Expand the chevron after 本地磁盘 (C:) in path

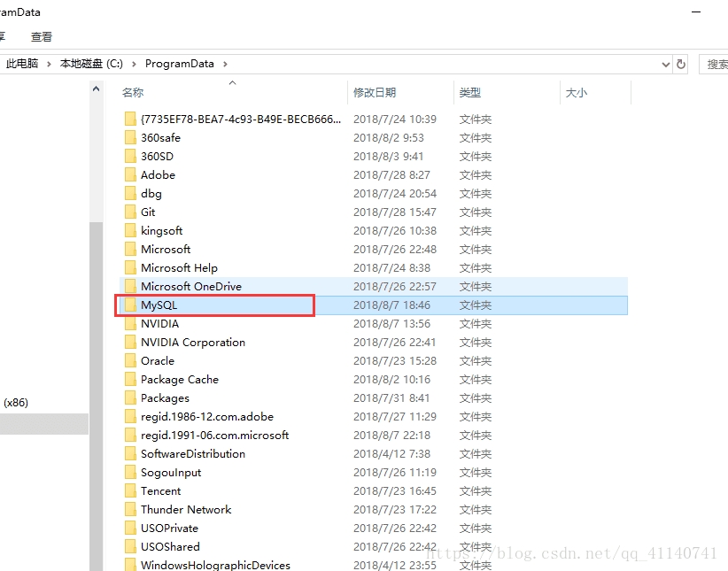(x=134, y=64)
